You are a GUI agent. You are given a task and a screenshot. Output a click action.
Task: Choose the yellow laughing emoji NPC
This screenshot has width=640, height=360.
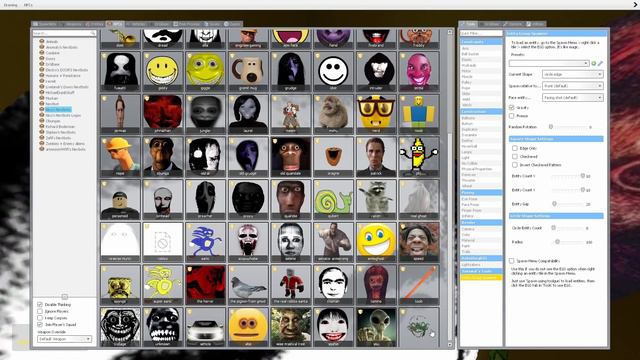pos(376,242)
